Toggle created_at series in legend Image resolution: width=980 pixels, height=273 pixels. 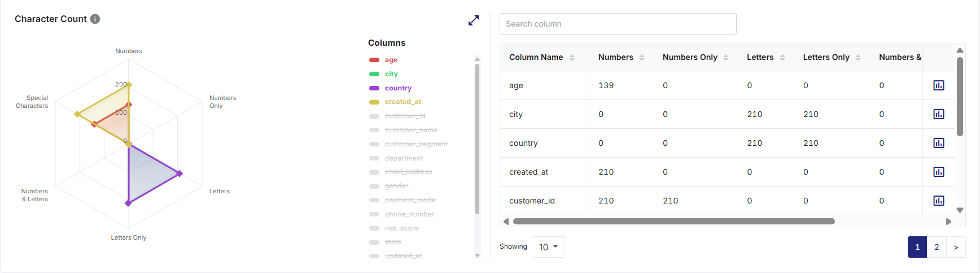click(x=395, y=102)
